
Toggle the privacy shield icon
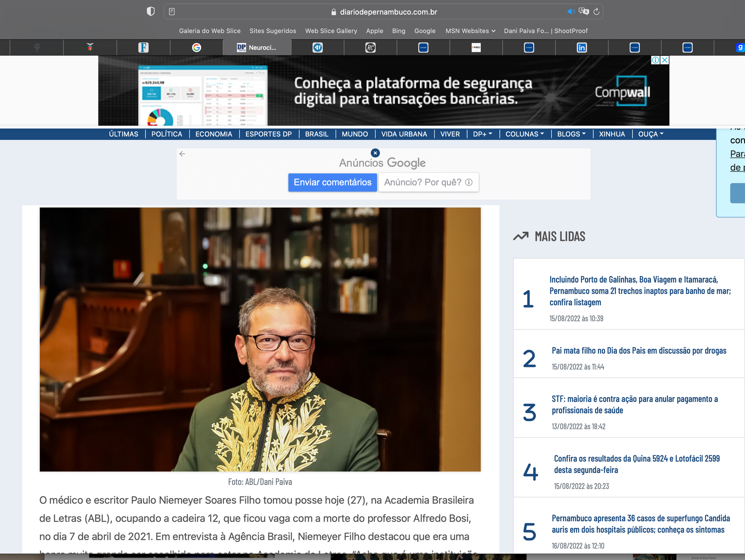(151, 11)
